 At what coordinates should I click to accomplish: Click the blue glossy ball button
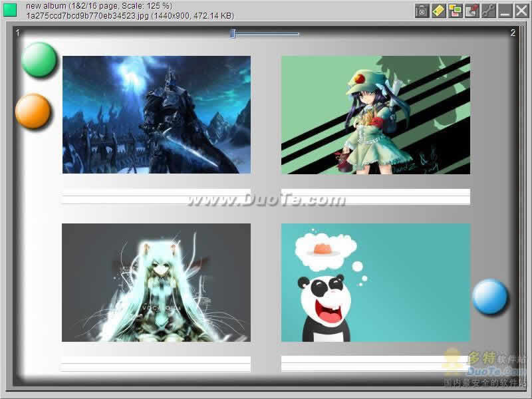489,296
